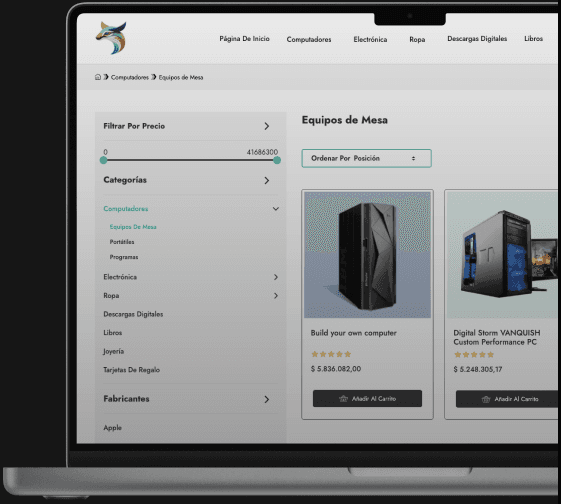The height and width of the screenshot is (504, 561).
Task: Click cart icon on Digital Storm VANQUISH card
Action: point(486,399)
